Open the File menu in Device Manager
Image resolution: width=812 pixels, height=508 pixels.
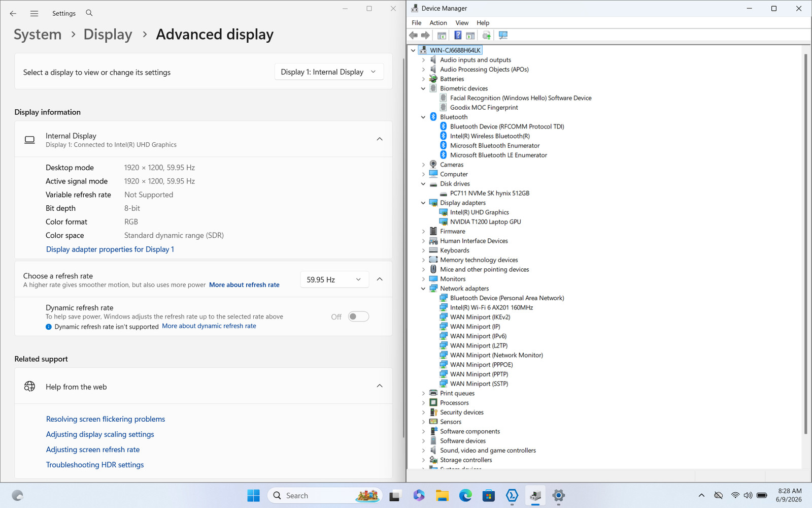(x=416, y=23)
